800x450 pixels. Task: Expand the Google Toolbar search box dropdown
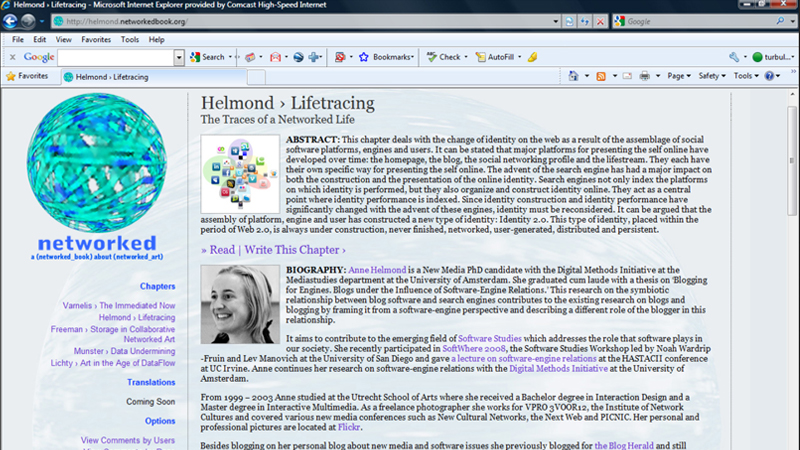(179, 57)
